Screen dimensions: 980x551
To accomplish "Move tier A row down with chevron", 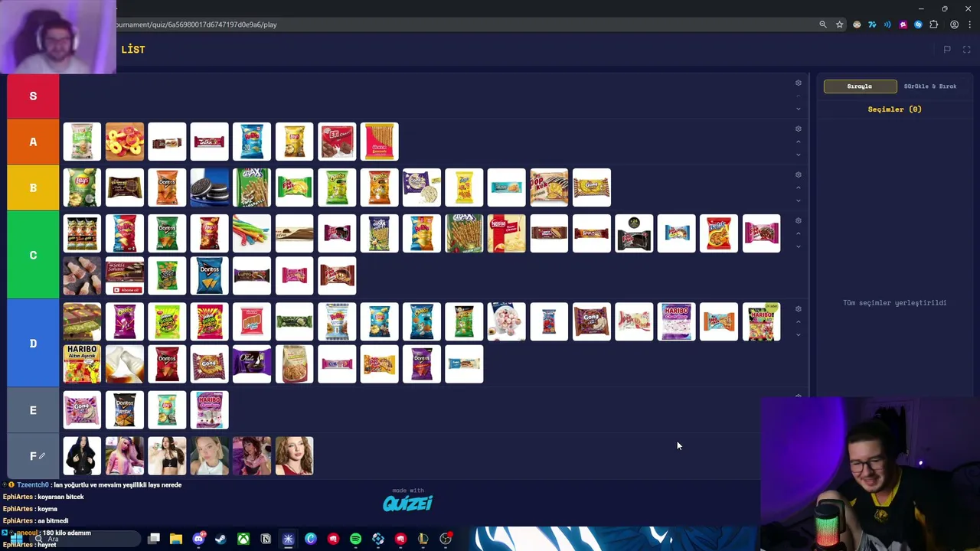I will 799,155.
